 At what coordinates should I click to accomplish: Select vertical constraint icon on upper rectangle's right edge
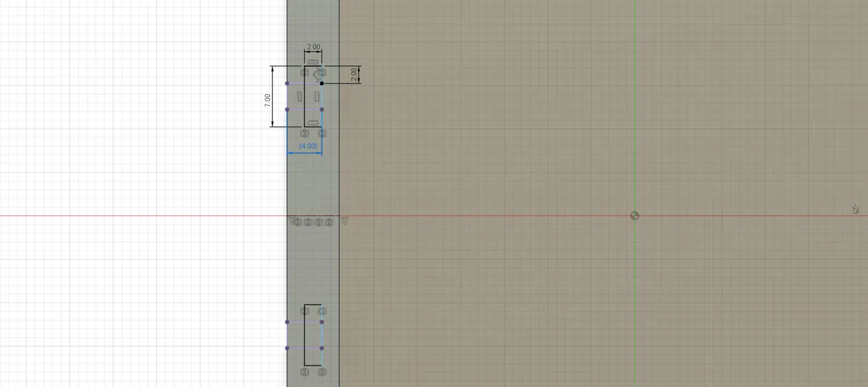pyautogui.click(x=317, y=97)
